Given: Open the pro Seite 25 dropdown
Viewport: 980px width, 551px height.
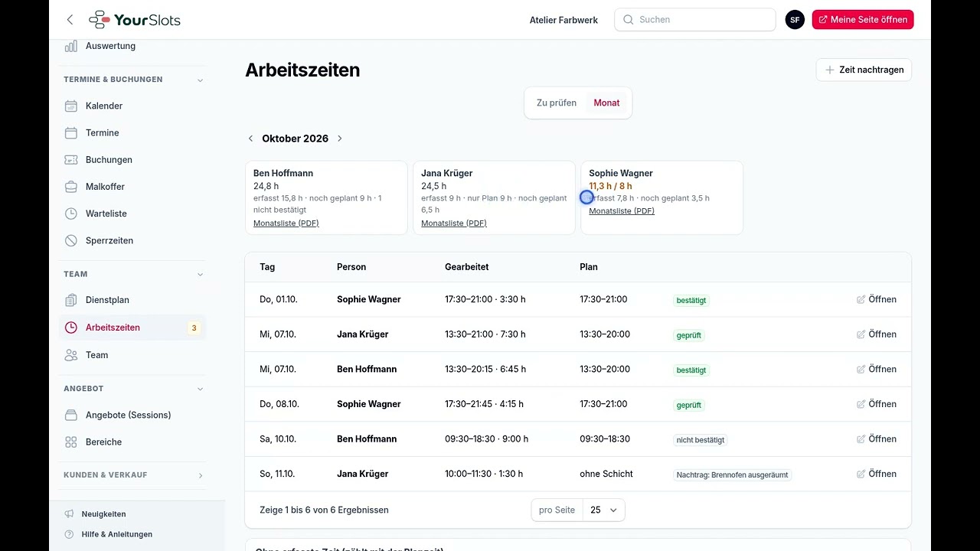Looking at the screenshot, I should tap(604, 510).
